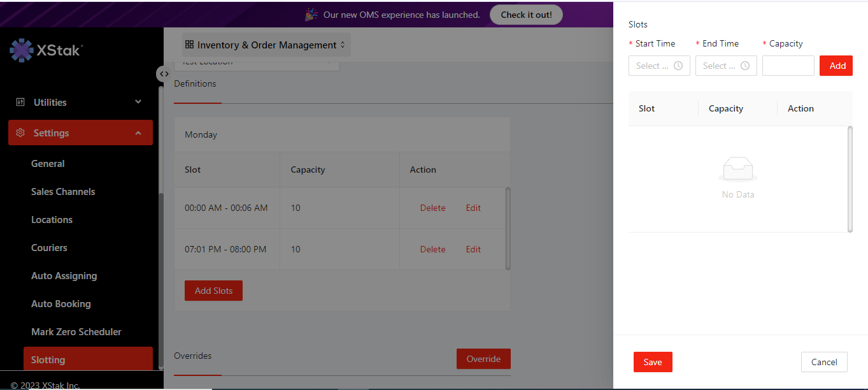Viewport: 868px width, 390px height.
Task: Click the party popper announcement icon
Action: point(311,14)
